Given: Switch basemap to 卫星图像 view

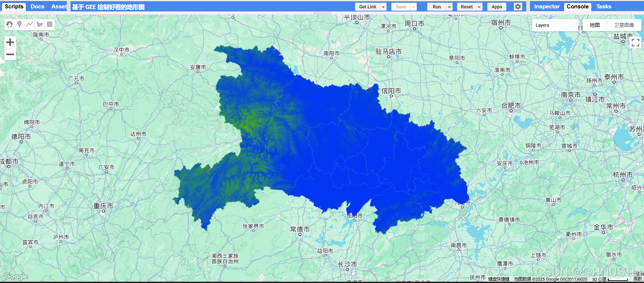Looking at the screenshot, I should [x=624, y=25].
